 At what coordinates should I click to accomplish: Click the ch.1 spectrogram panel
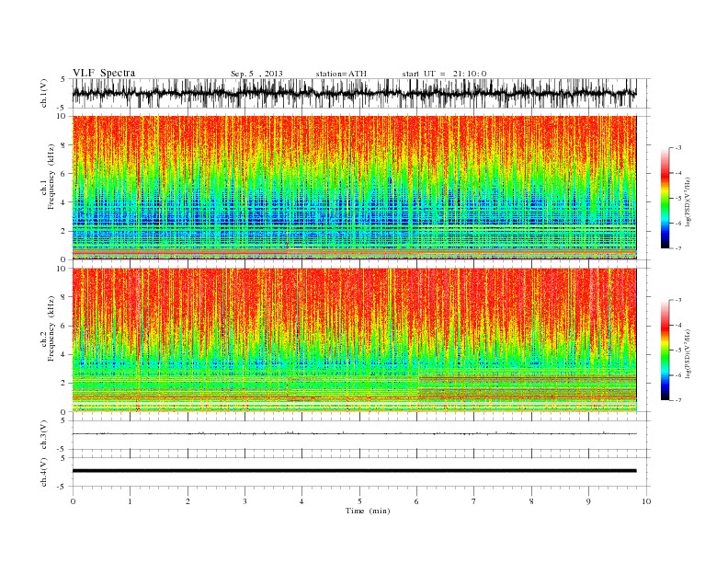[354, 188]
